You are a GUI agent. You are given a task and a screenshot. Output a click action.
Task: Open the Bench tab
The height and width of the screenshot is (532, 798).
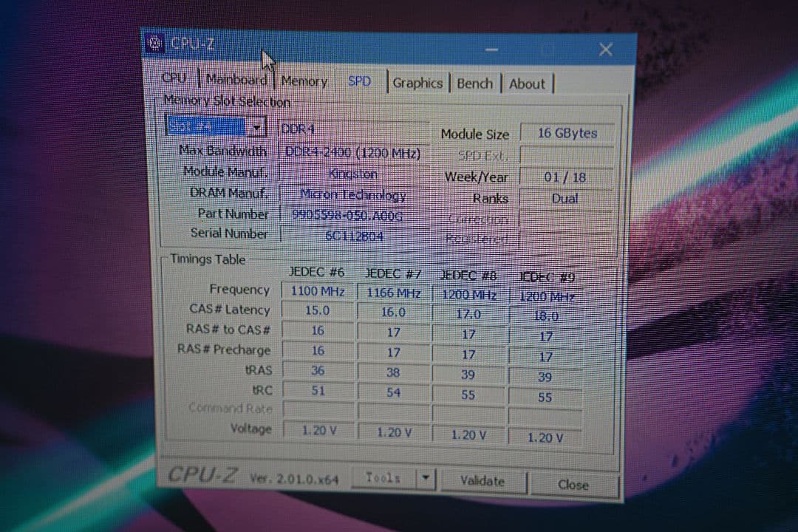pyautogui.click(x=475, y=83)
